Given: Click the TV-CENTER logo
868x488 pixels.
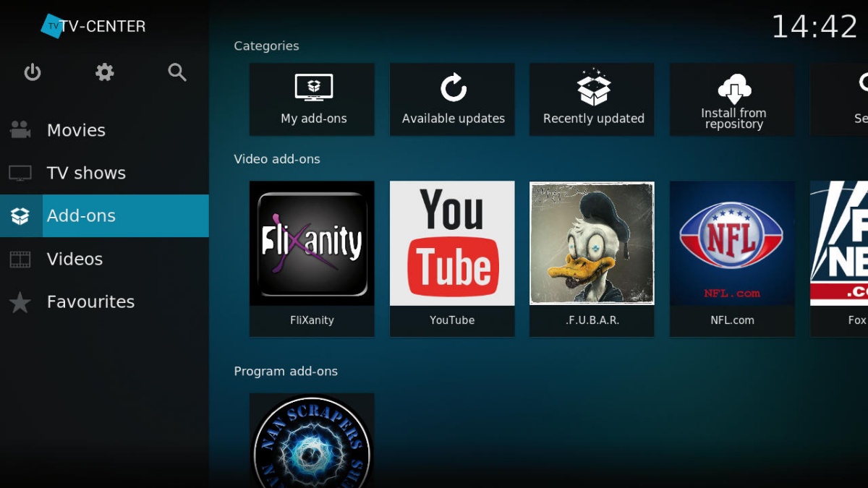Looking at the screenshot, I should (x=93, y=26).
